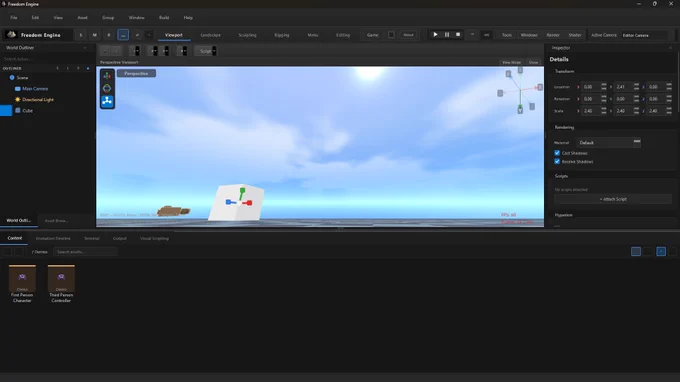Toggle the blue outliner filter dot

[x=88, y=69]
